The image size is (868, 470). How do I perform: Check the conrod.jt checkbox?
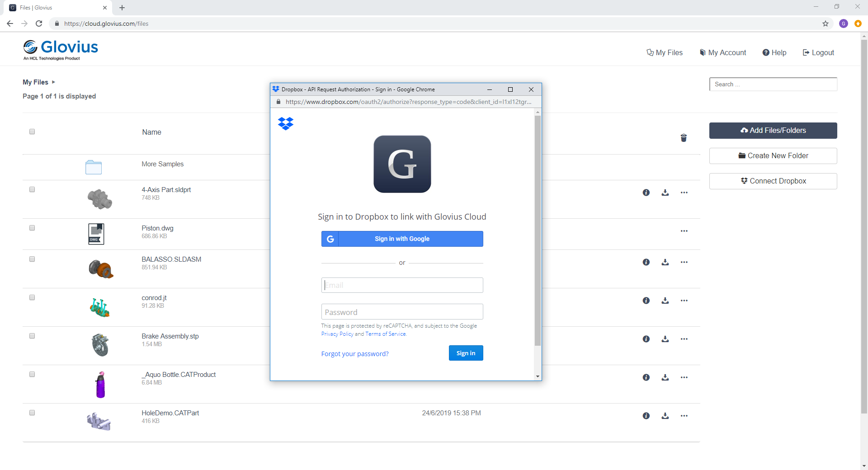coord(32,297)
